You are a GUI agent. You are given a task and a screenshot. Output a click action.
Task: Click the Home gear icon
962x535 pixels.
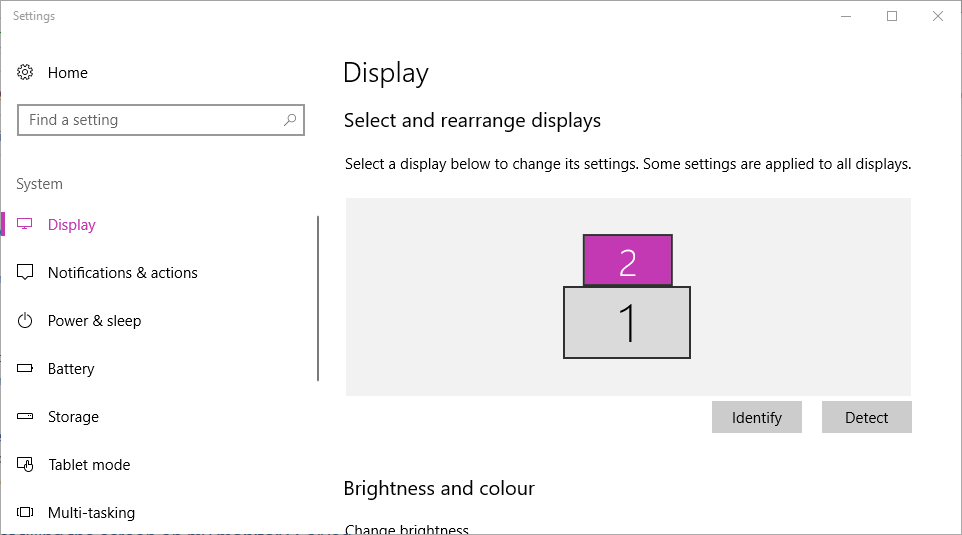pyautogui.click(x=26, y=72)
